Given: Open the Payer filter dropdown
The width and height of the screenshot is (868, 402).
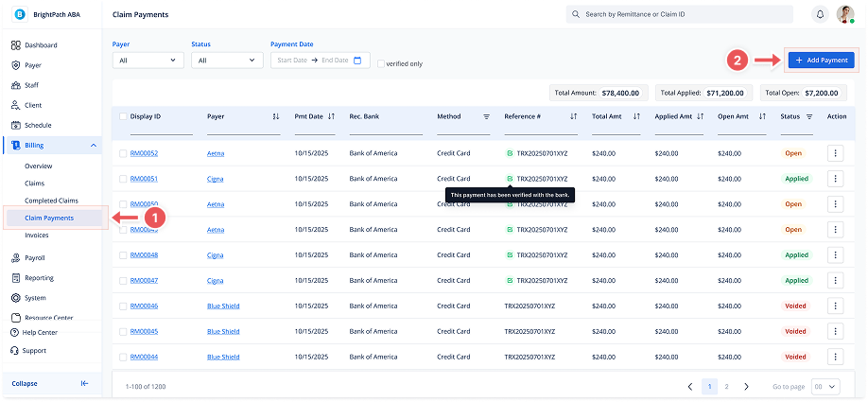Looking at the screenshot, I should [148, 61].
